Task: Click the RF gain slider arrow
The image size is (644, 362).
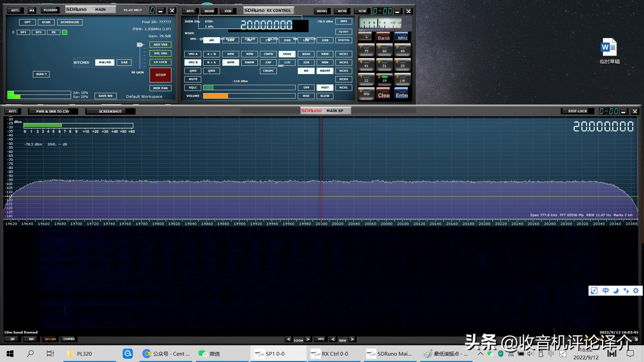Action: point(140,45)
